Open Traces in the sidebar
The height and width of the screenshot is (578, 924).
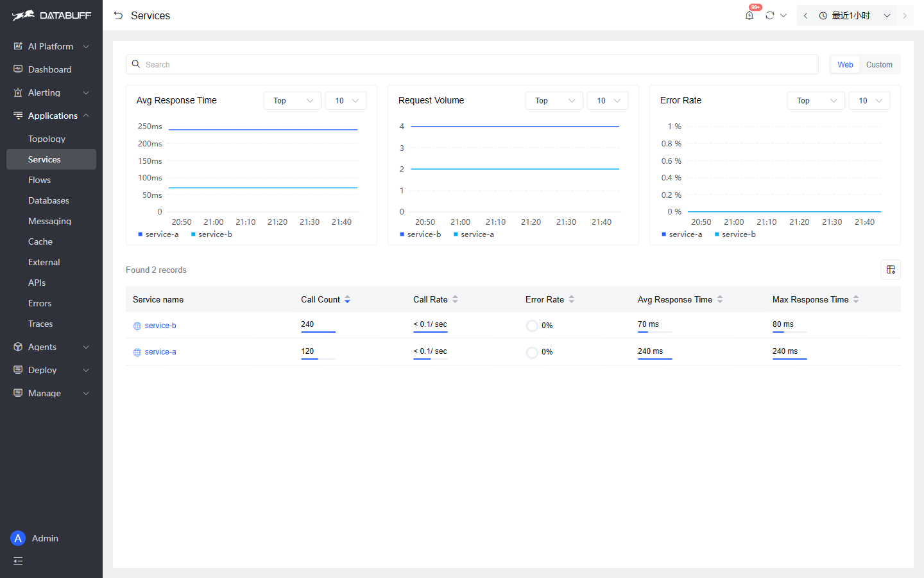[51, 324]
